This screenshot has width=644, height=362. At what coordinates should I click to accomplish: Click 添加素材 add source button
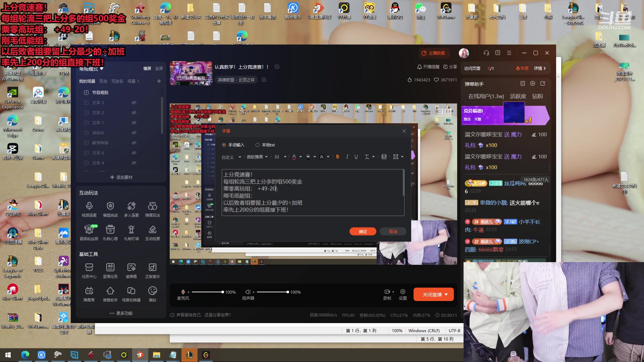click(x=121, y=177)
